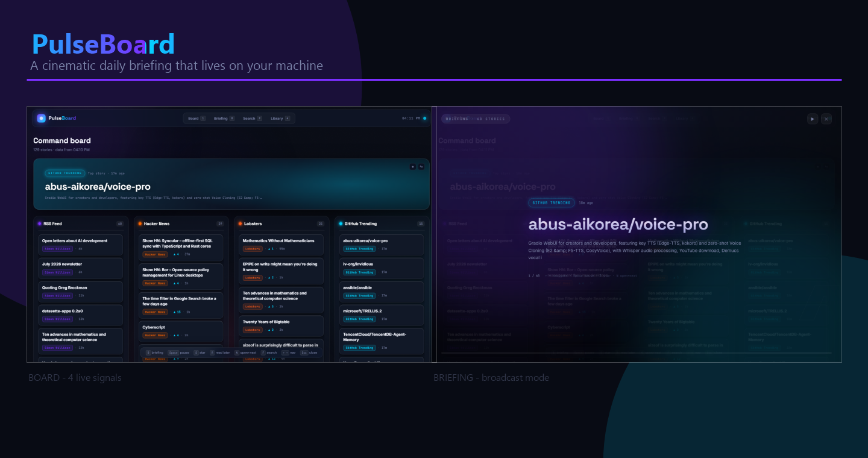Viewport: 868px width, 458px height.
Task: Click the 'read later' shortcut hint
Action: [x=220, y=353]
